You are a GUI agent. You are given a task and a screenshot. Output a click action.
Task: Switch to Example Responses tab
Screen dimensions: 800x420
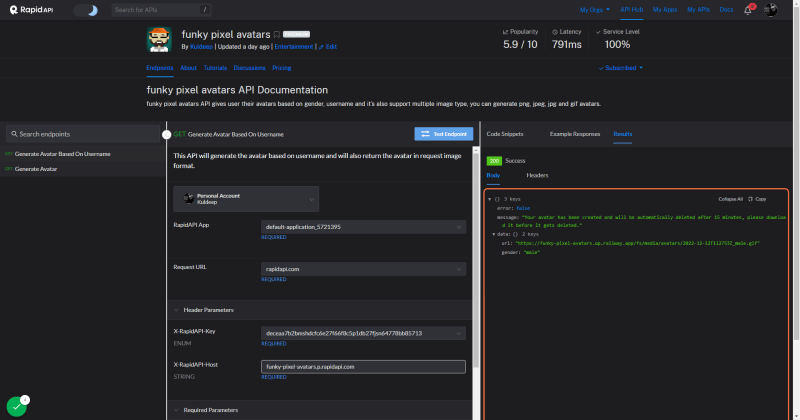[x=574, y=134]
